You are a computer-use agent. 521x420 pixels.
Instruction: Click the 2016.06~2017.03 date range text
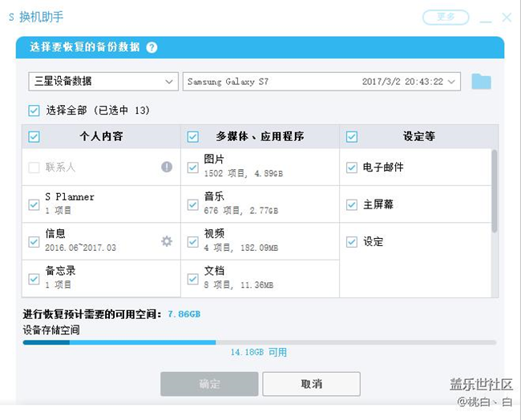pos(80,248)
